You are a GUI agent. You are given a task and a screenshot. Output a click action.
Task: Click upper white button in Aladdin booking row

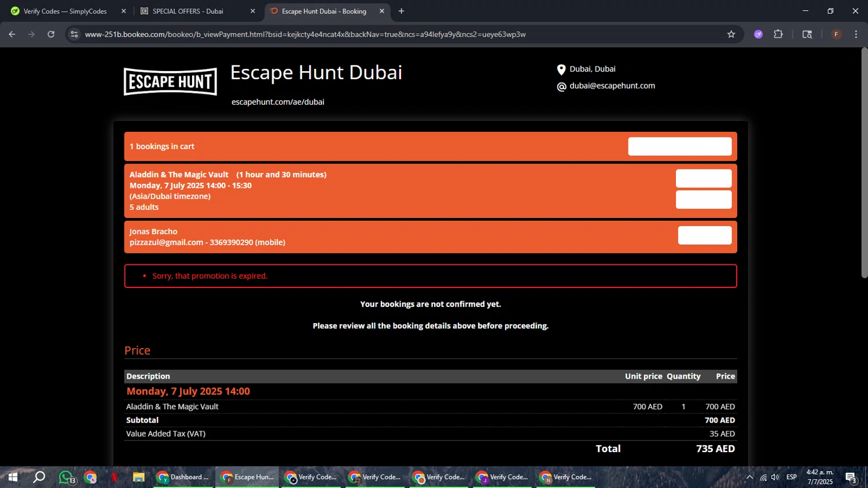[704, 178]
